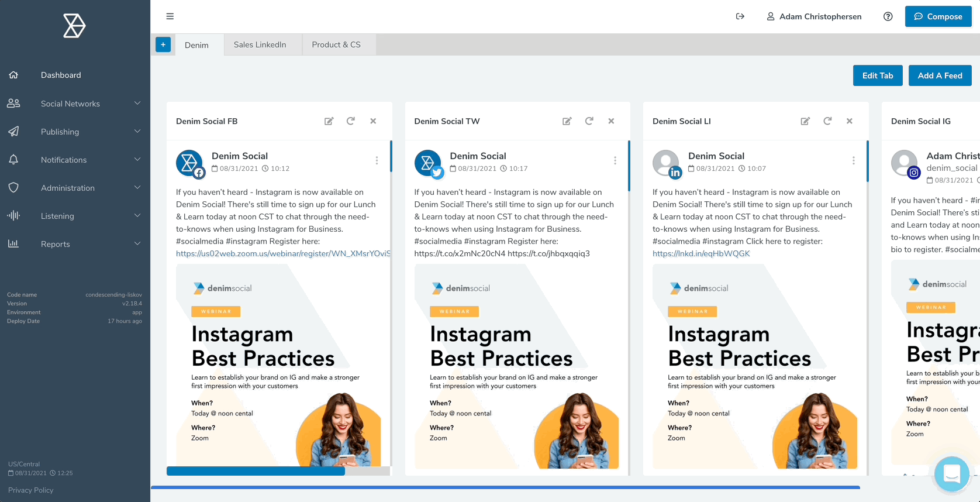Click the Denim Social logo in sidebar
This screenshot has width=980, height=502.
coord(74,26)
